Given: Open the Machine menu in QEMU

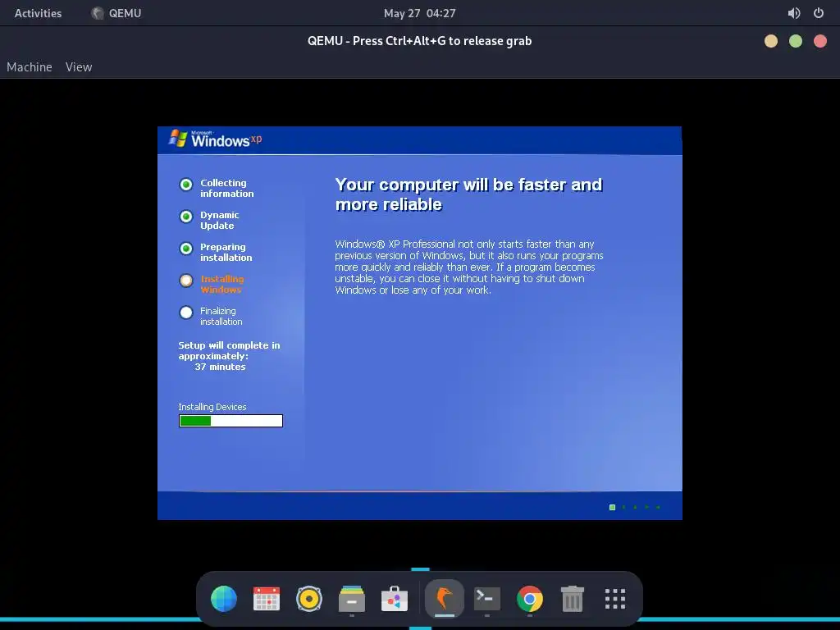Looking at the screenshot, I should tap(30, 67).
